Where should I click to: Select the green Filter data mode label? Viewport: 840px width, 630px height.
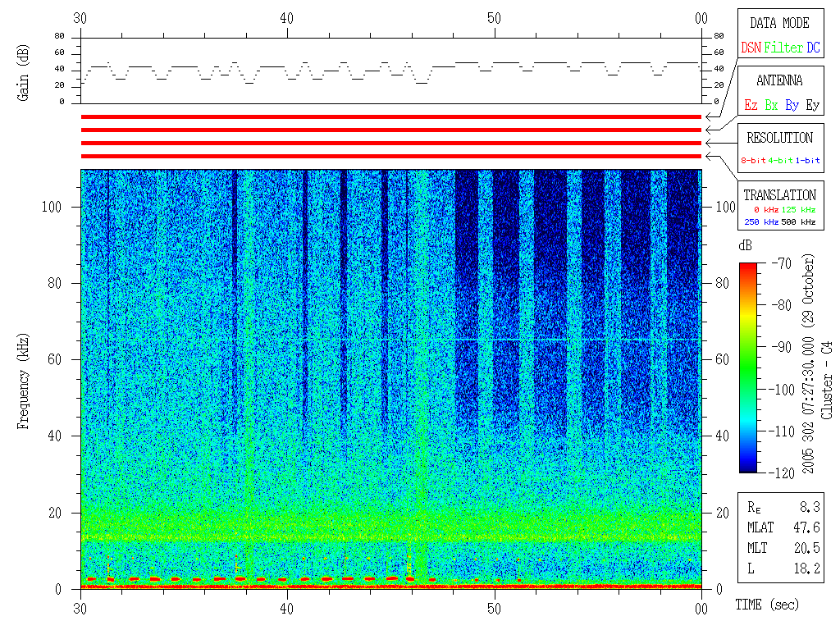(x=783, y=48)
